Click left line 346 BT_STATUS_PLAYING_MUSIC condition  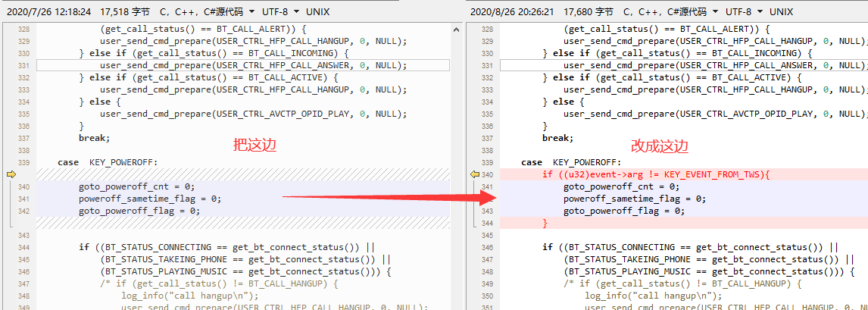246,271
